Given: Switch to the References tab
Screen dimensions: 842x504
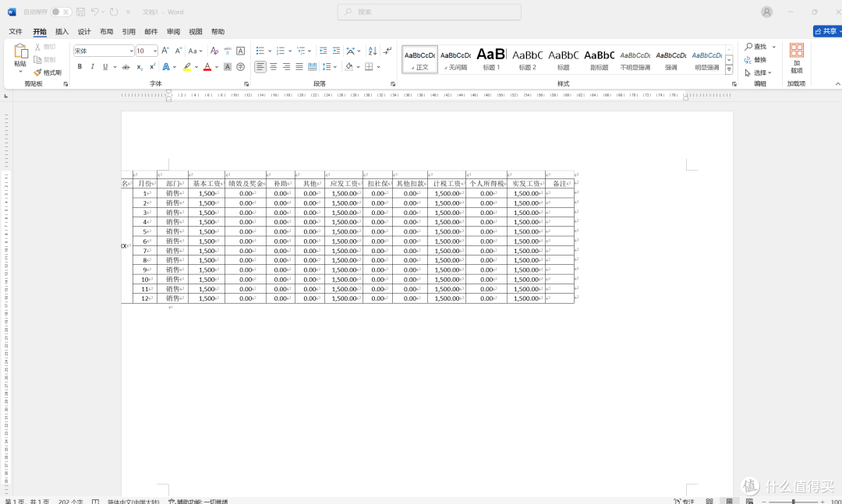Looking at the screenshot, I should pos(129,32).
